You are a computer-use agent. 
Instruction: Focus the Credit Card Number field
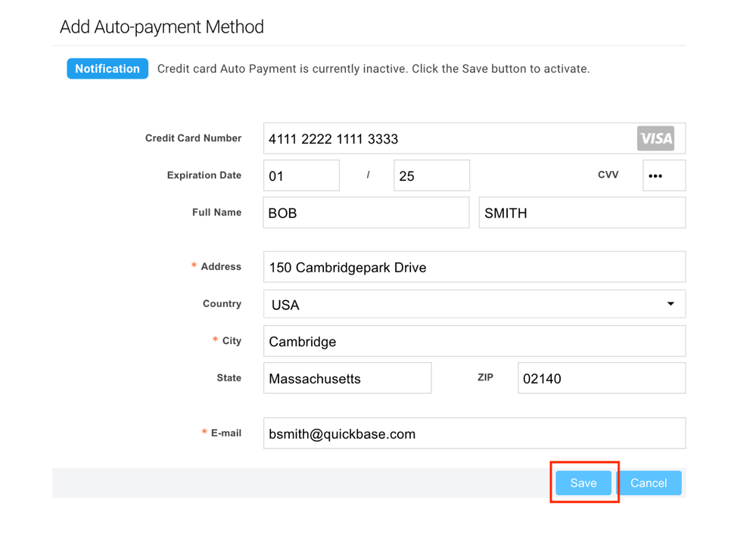[x=474, y=138]
